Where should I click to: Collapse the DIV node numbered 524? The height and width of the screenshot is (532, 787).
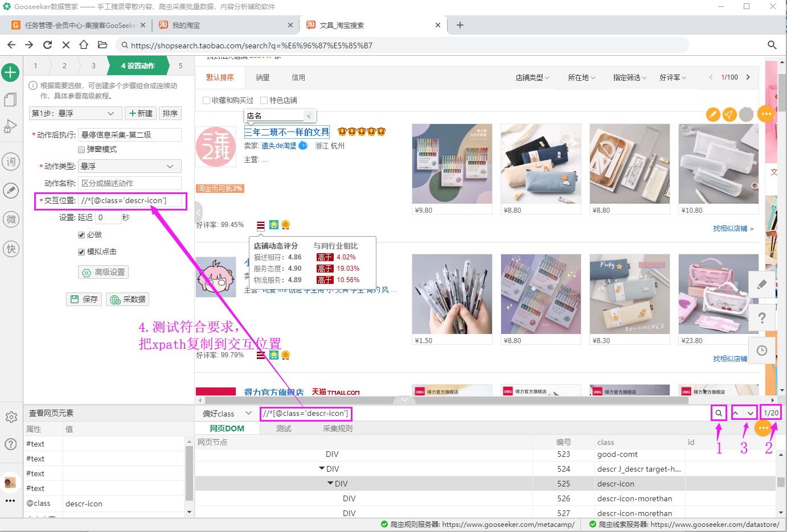322,469
